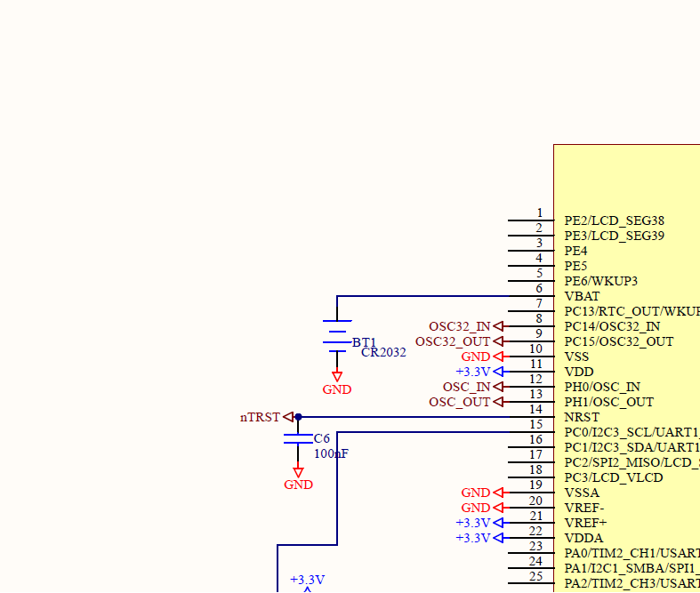Click the VDDA pin name
This screenshot has height=593, width=700.
[x=583, y=538]
